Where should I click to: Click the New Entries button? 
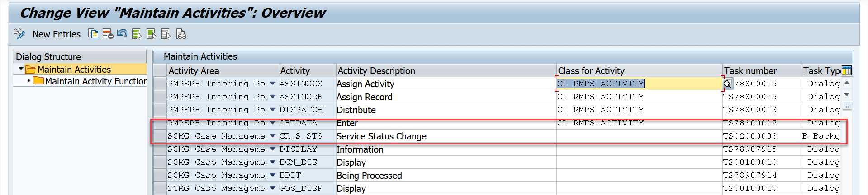coord(57,34)
